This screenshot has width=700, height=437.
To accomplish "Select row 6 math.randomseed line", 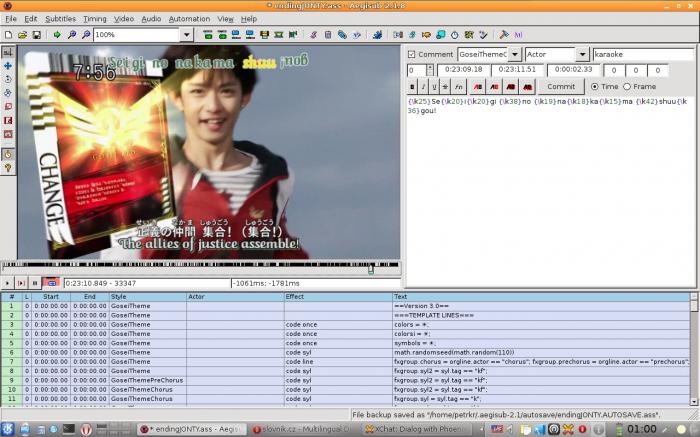I will [345, 352].
